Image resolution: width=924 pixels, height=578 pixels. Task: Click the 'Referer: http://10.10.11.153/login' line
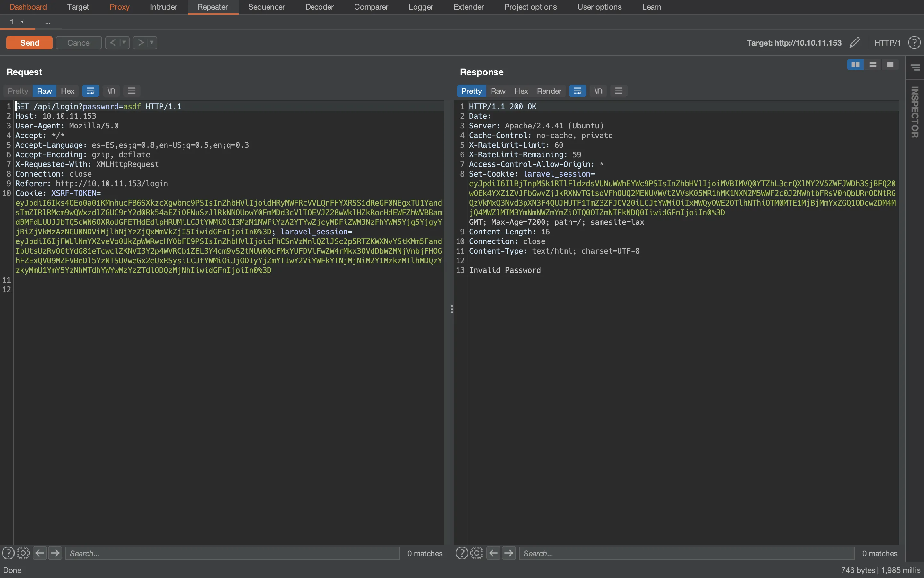[92, 183]
